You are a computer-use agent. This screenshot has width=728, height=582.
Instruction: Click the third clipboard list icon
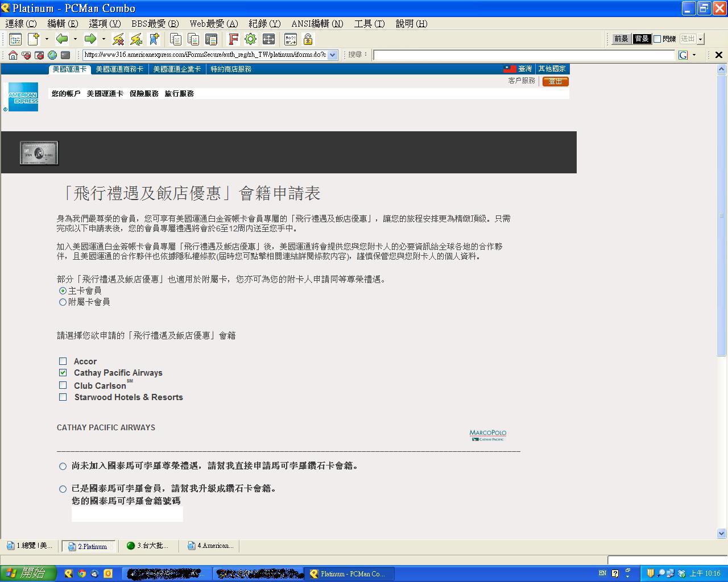pos(211,39)
